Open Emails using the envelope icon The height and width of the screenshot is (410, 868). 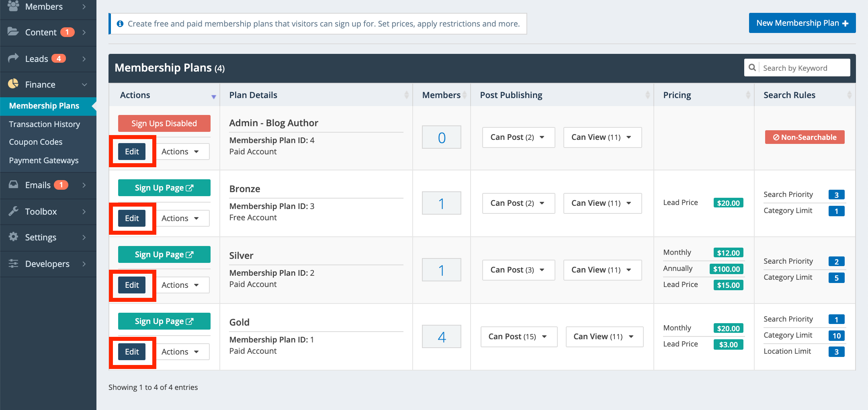point(12,185)
